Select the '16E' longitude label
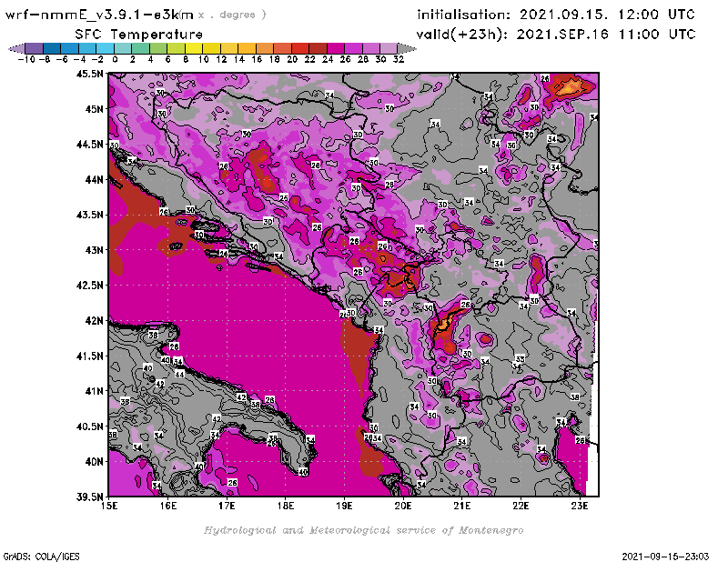The height and width of the screenshot is (562, 728). point(168,506)
